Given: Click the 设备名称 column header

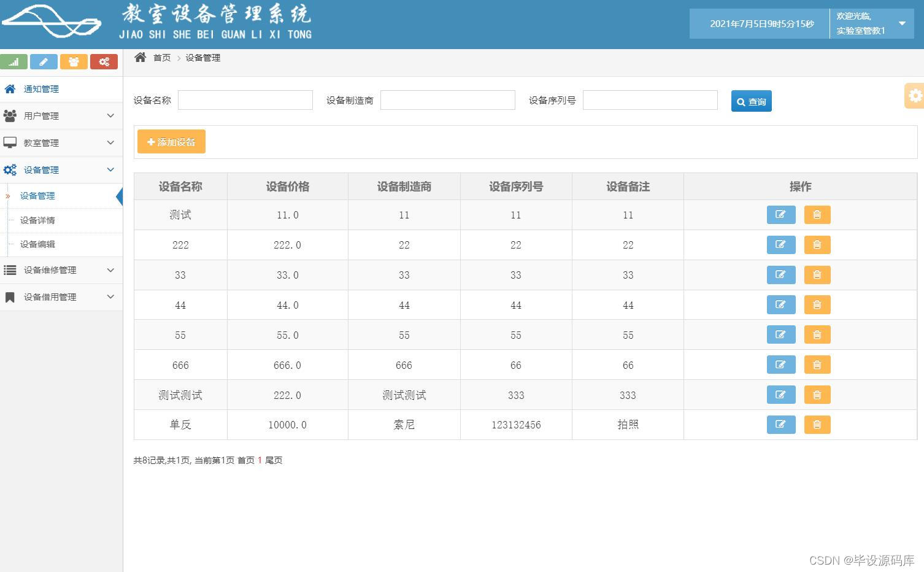Looking at the screenshot, I should pos(180,187).
